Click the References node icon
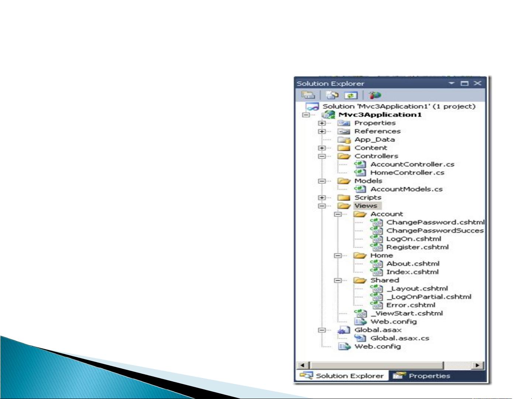The height and width of the screenshot is (399, 532). pos(344,131)
